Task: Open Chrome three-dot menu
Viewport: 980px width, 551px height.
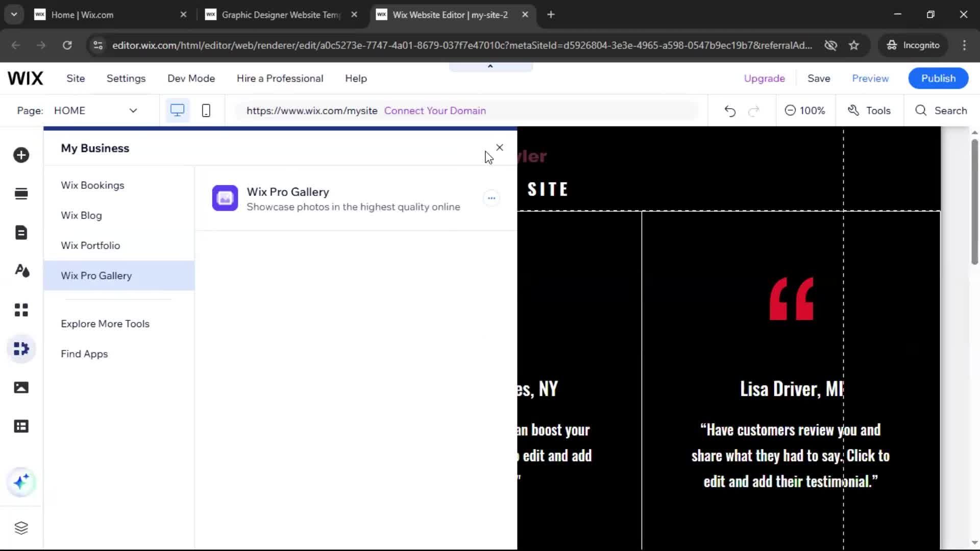Action: (x=964, y=45)
